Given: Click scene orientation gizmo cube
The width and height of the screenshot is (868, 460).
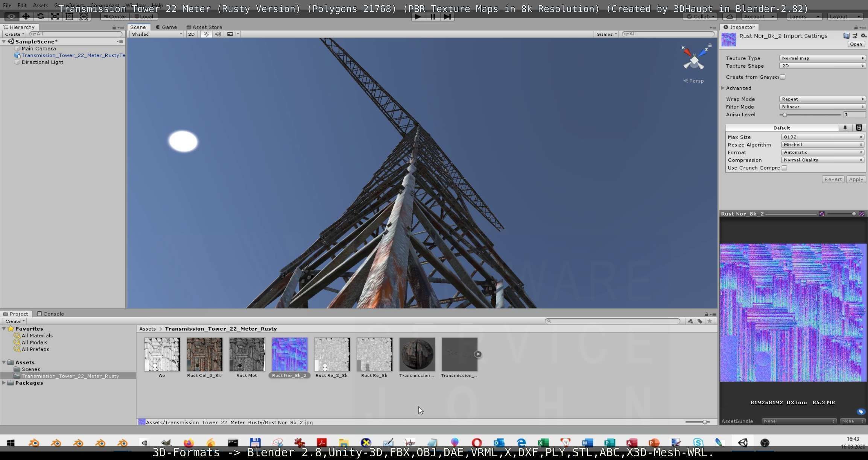Looking at the screenshot, I should pos(694,60).
